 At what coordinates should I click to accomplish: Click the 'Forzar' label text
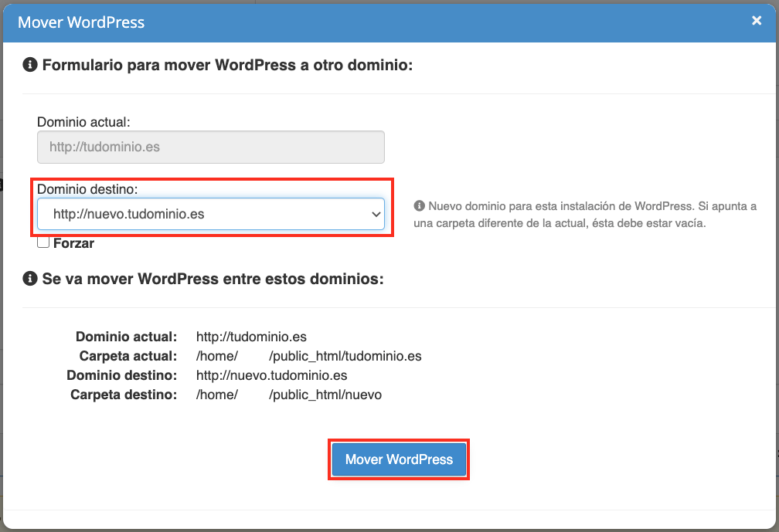[73, 243]
